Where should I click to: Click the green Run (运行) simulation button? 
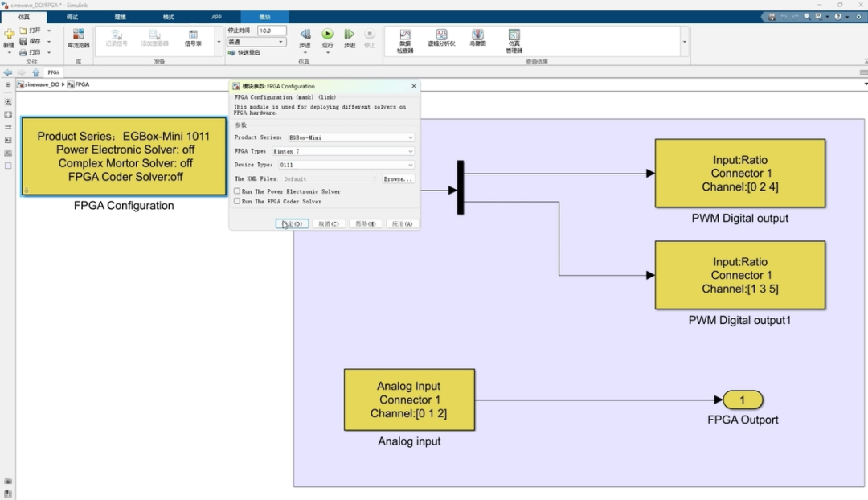pos(327,34)
